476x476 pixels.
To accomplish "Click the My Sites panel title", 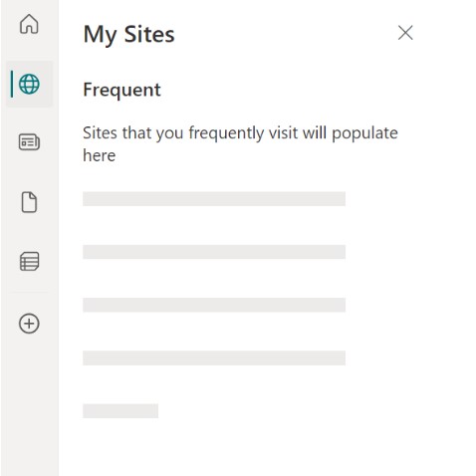I will tap(128, 35).
